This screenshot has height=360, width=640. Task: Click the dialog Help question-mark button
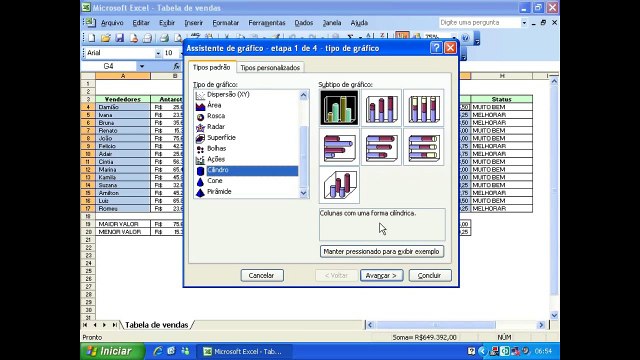point(436,48)
